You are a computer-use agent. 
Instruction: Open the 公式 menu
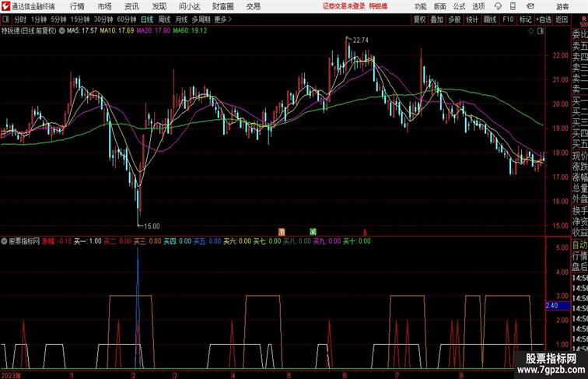[459, 6]
